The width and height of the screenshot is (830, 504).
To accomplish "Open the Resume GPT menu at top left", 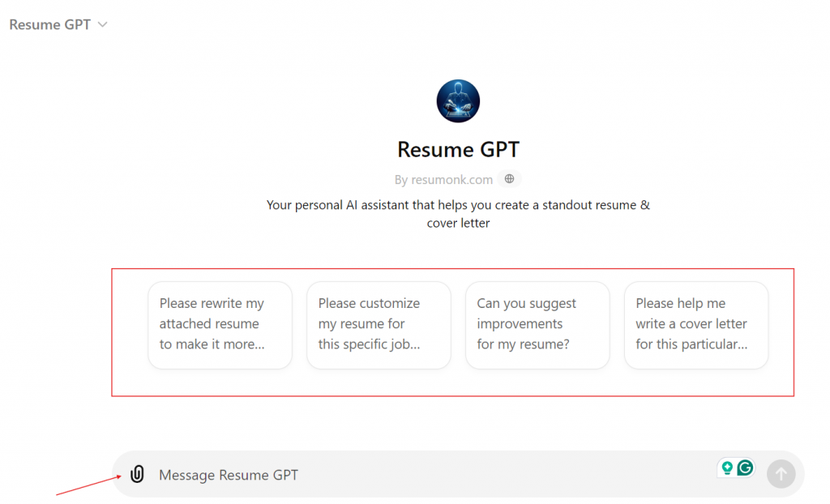I will [58, 24].
